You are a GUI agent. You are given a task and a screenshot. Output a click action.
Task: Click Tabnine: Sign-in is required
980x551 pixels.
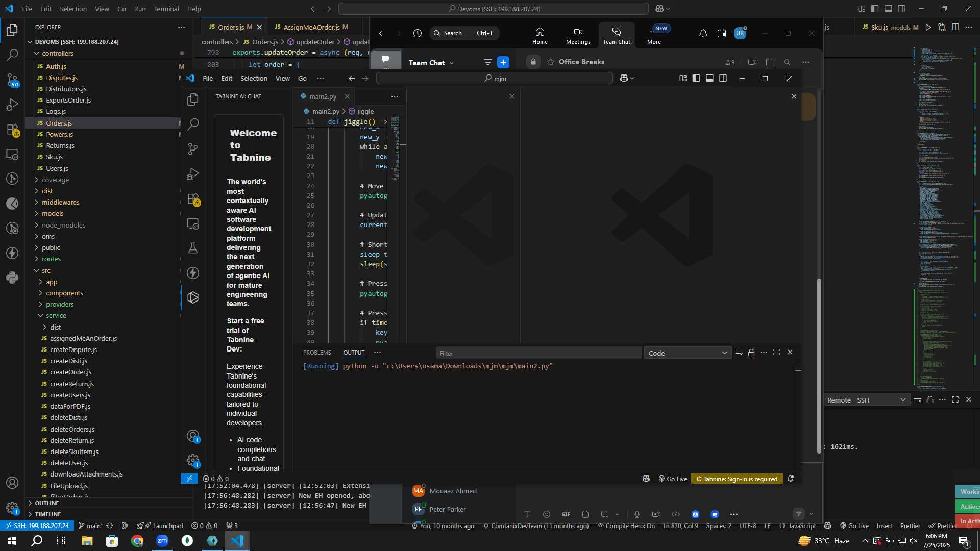[737, 479]
